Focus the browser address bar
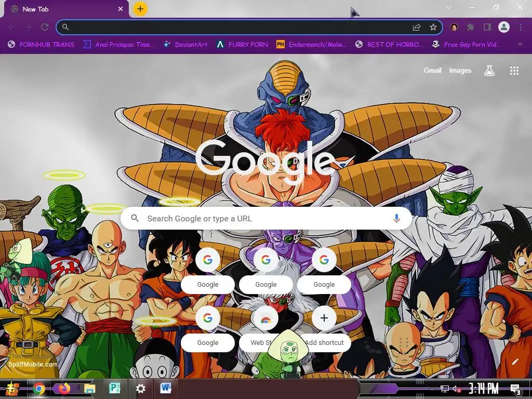Screen dimensions: 532x399 coord(249,27)
